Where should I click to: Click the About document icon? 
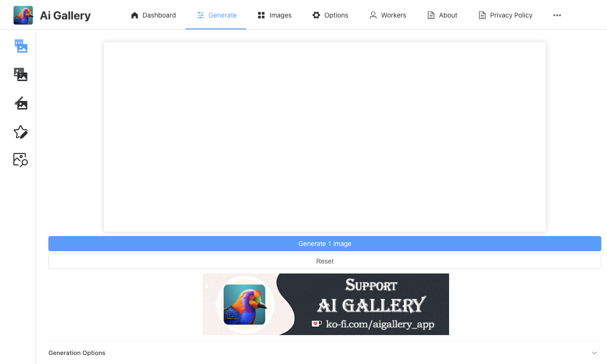point(431,15)
